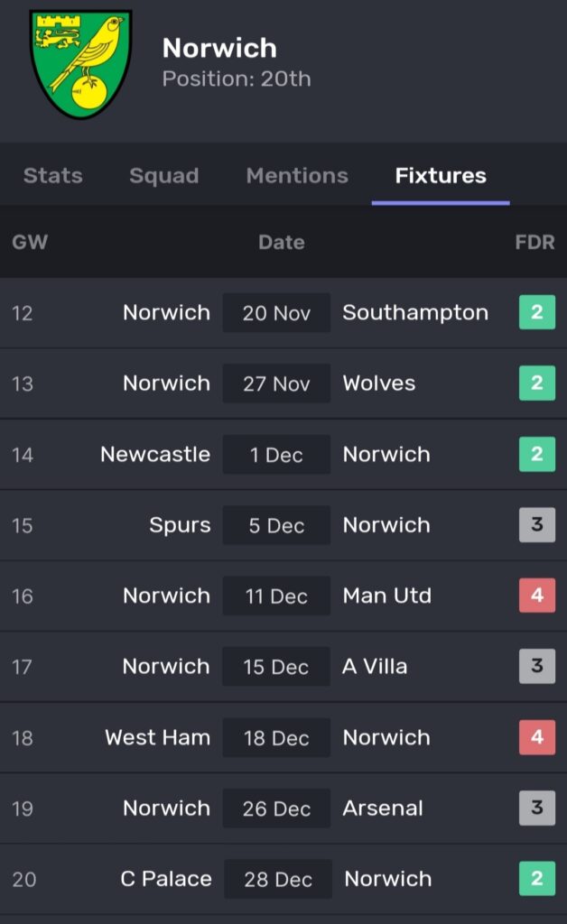Click the red FDR badge for Man Utd
Viewport: 567px width, 924px height.
536,596
